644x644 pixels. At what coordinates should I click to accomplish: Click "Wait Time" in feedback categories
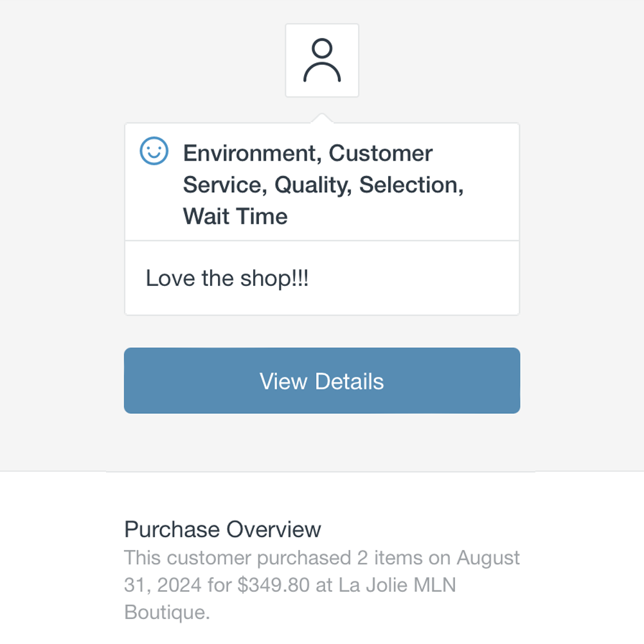pyautogui.click(x=235, y=216)
